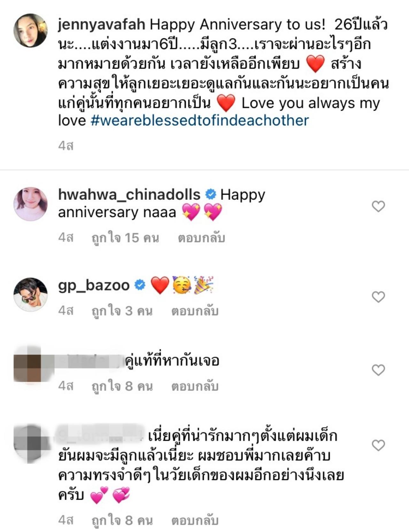Open jennyavafah profile picture

click(x=30, y=30)
